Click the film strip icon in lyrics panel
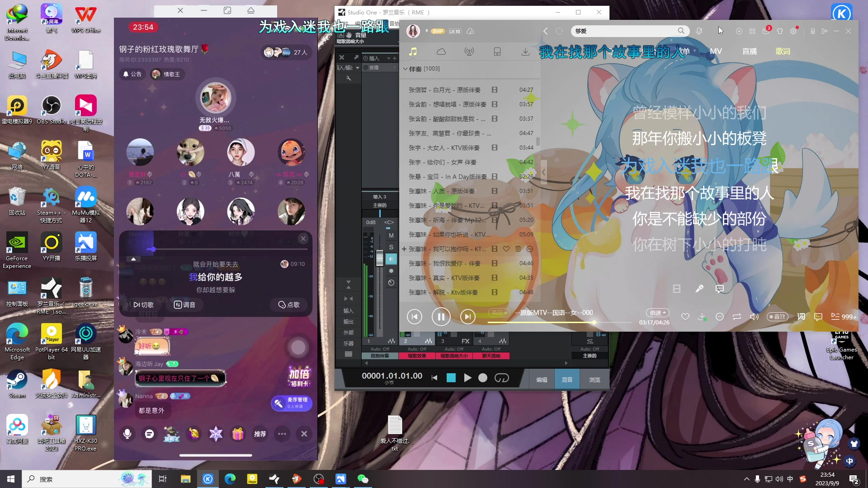Screen dimensions: 868x488 [x=677, y=289]
